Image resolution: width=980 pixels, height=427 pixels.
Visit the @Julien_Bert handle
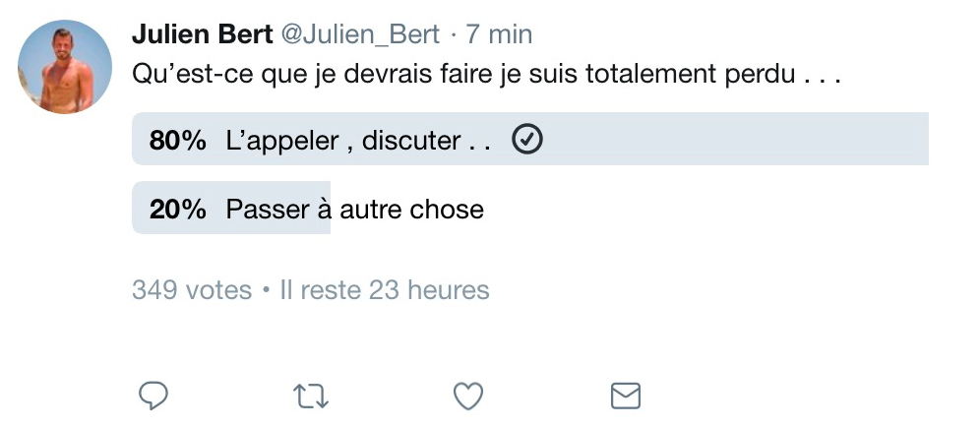click(x=361, y=35)
